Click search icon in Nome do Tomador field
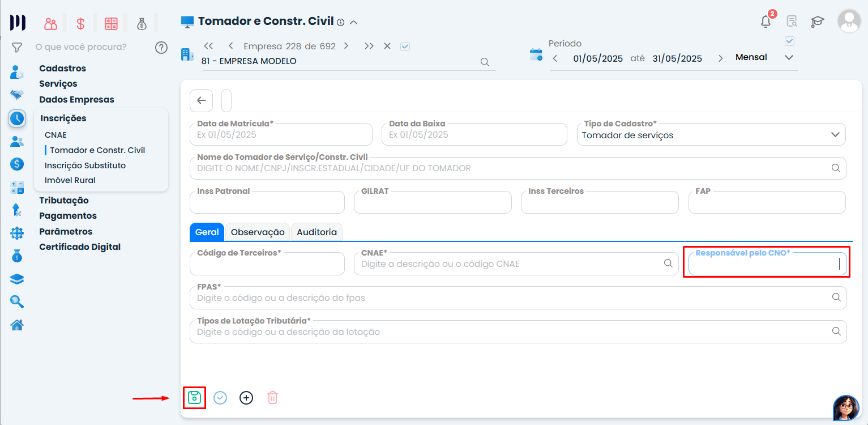The height and width of the screenshot is (425, 868). 836,168
